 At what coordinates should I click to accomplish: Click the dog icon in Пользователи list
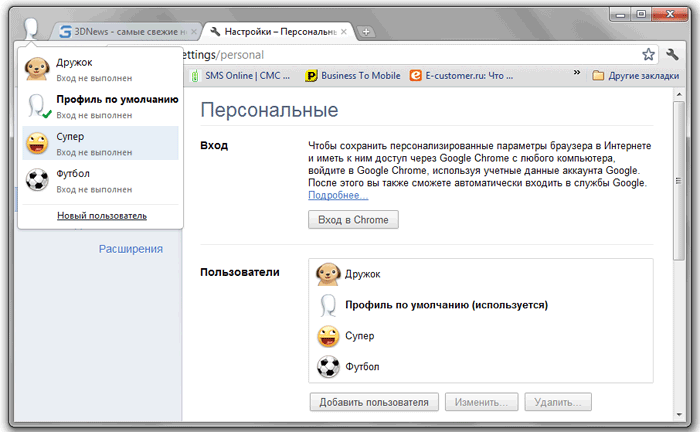(x=328, y=274)
